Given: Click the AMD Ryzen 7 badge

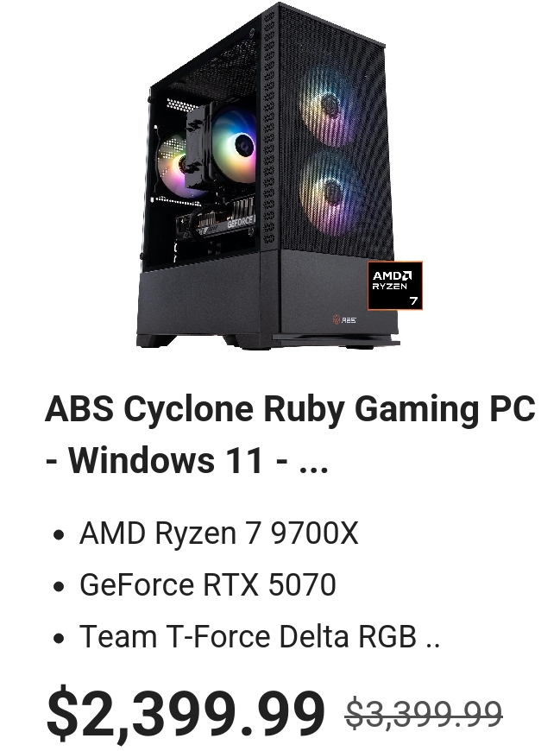Looking at the screenshot, I should click(x=395, y=286).
